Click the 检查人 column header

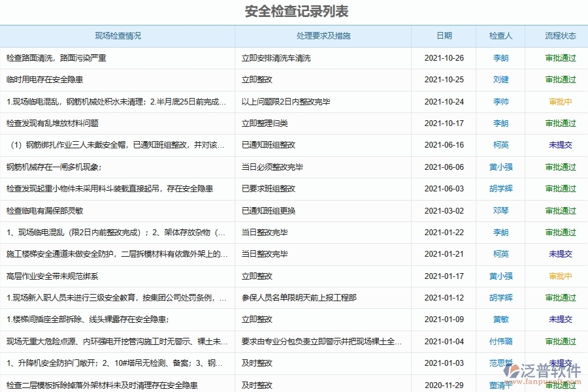pos(500,37)
